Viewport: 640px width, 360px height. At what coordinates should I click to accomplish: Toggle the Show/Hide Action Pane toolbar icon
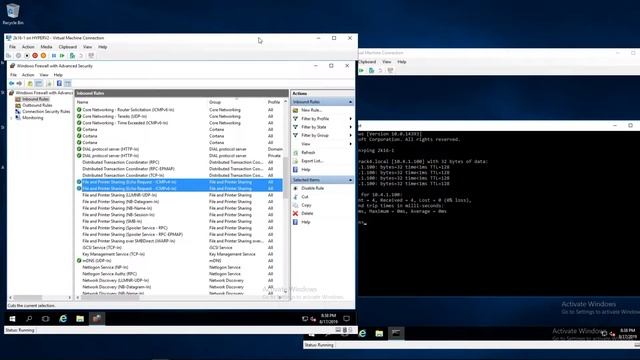tap(68, 83)
